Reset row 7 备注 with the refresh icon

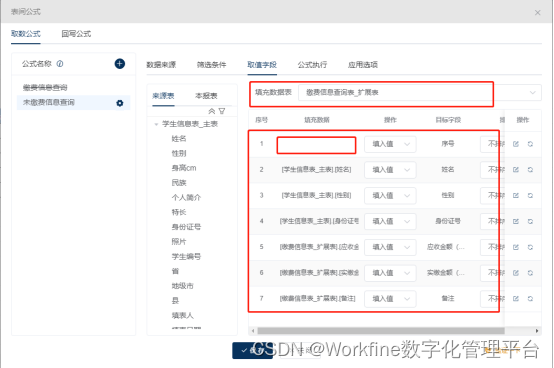530,299
